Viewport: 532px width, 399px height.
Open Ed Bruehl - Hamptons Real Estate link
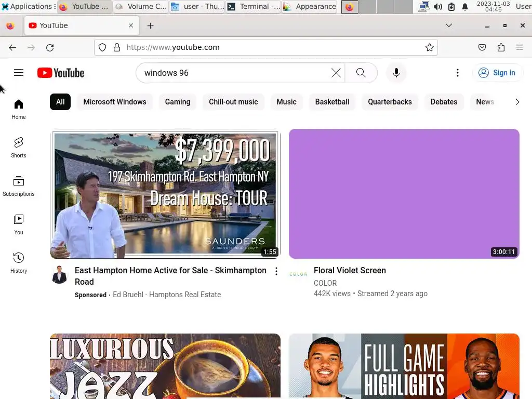point(167,295)
